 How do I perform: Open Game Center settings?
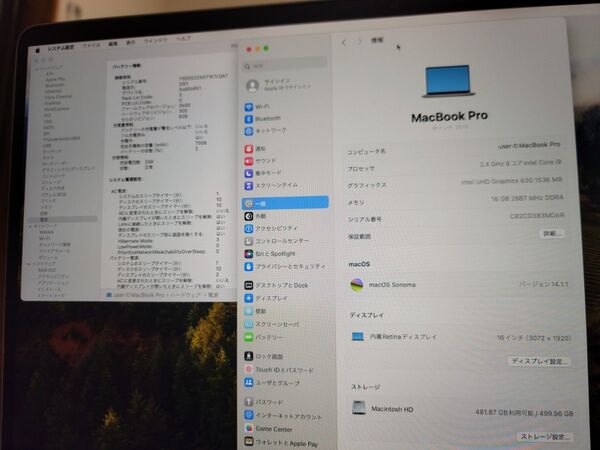click(x=268, y=429)
